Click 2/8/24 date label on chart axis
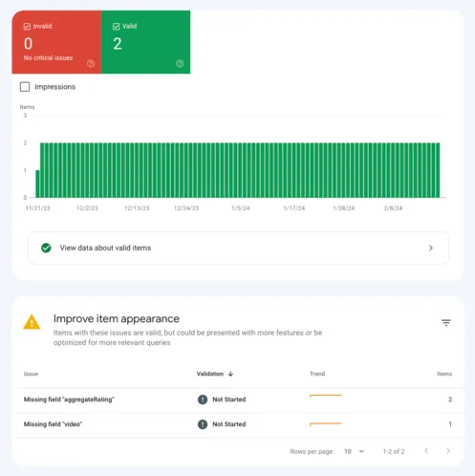This screenshot has width=475, height=476. [x=393, y=208]
